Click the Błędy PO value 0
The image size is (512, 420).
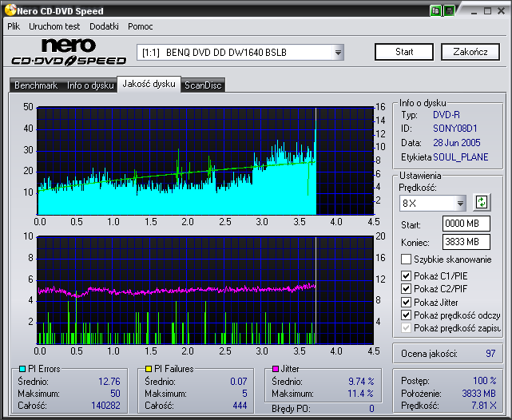(371, 408)
